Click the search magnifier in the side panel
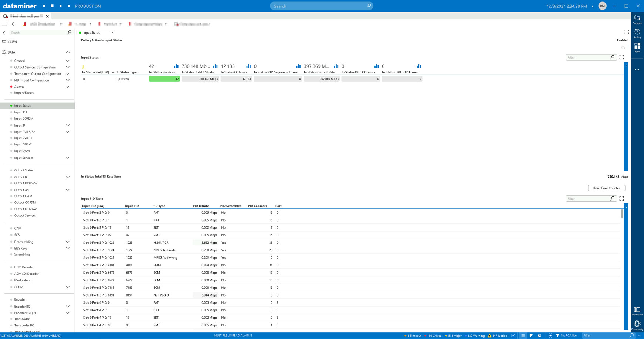This screenshot has height=339, width=644. coord(69,32)
